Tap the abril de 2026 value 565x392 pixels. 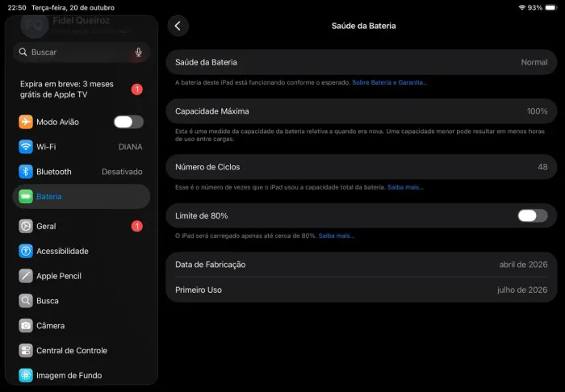pos(523,265)
